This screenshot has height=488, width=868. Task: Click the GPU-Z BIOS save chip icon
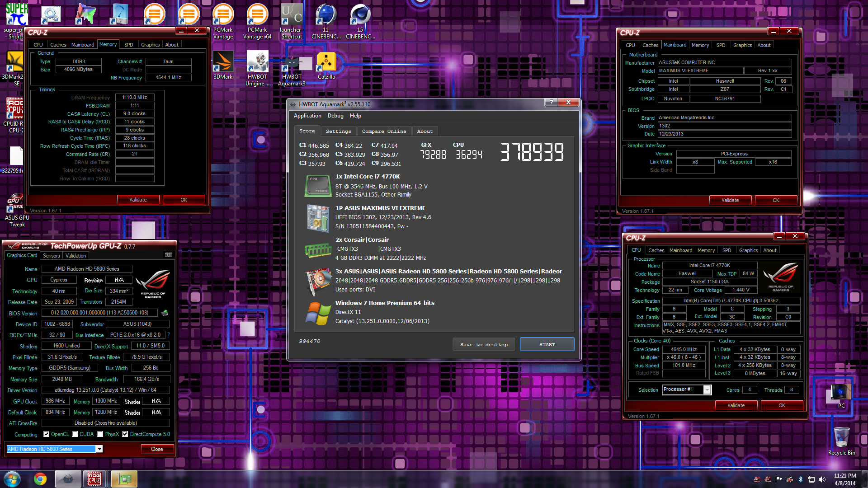(x=165, y=313)
